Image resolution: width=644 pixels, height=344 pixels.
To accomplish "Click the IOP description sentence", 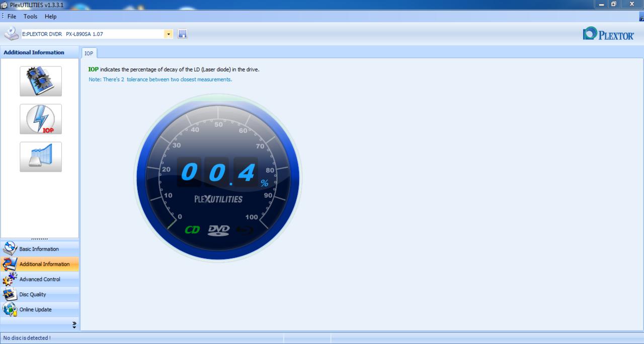I will 174,70.
